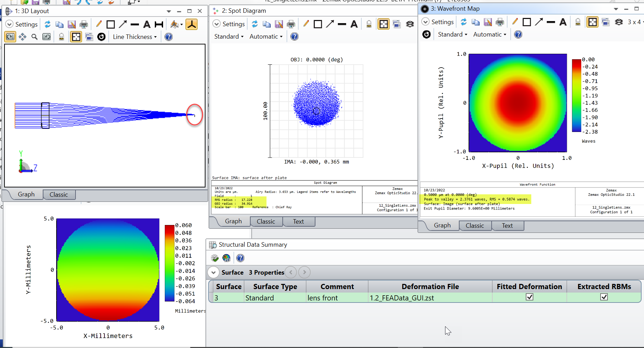The width and height of the screenshot is (644, 348).
Task: Select the magnifier zoom tool in 3D Layout
Action: point(34,37)
